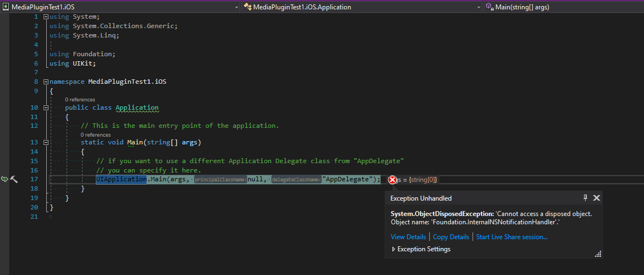644x275 pixels.
Task: Click the Application class name on line 10
Action: pos(137,107)
